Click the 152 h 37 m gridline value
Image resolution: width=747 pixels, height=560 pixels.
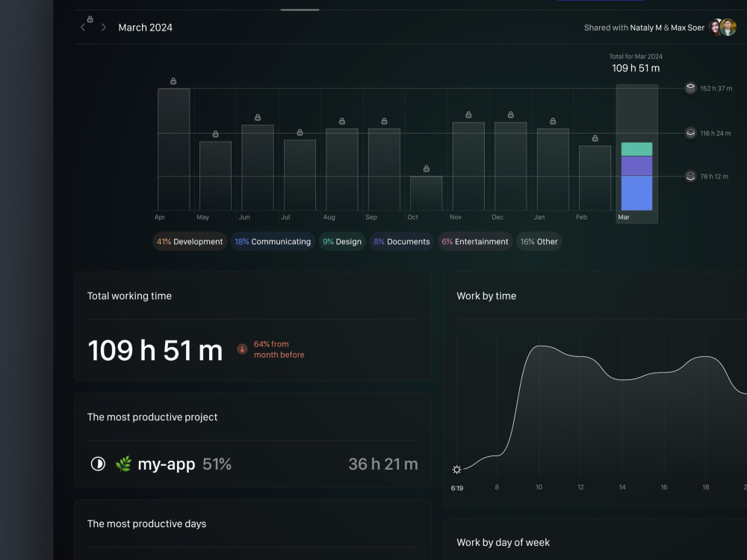tap(716, 89)
